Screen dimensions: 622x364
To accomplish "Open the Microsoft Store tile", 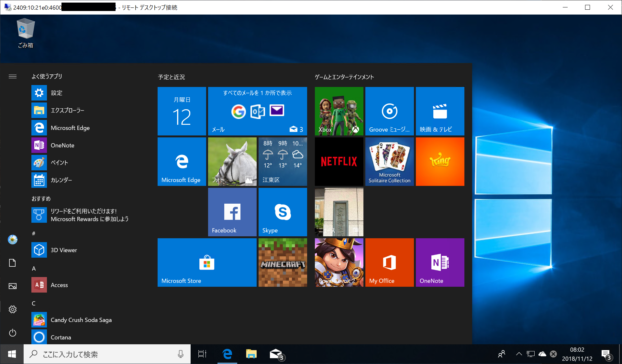I will 207,262.
